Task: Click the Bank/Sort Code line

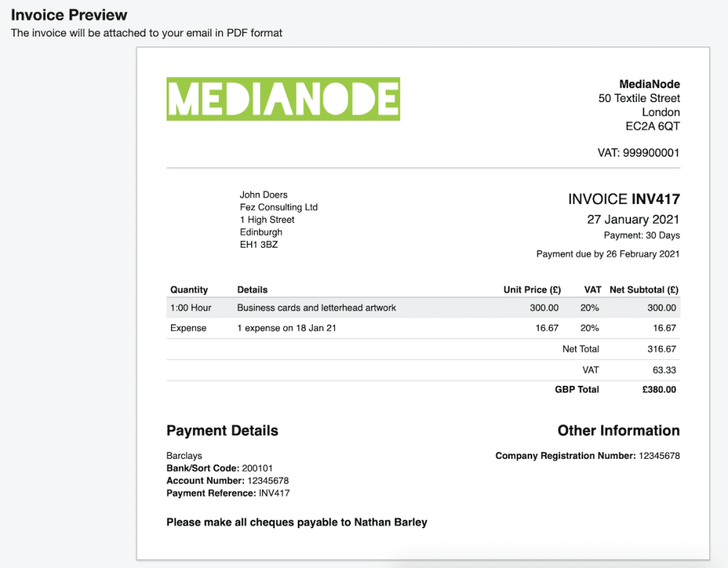Action: click(x=220, y=468)
